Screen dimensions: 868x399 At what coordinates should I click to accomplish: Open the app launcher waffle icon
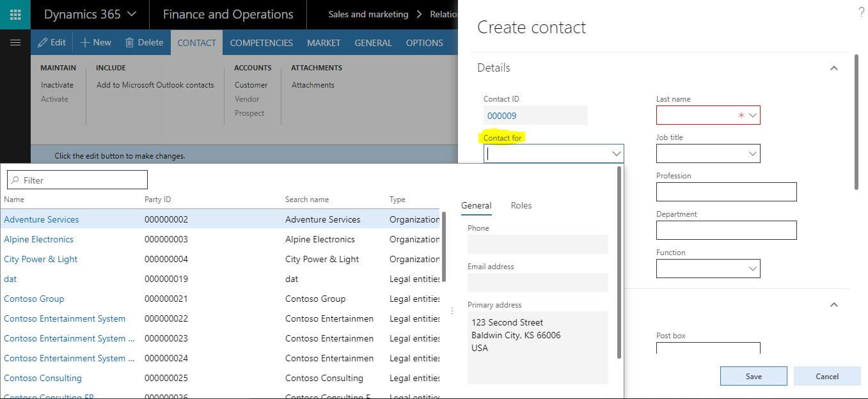tap(15, 14)
